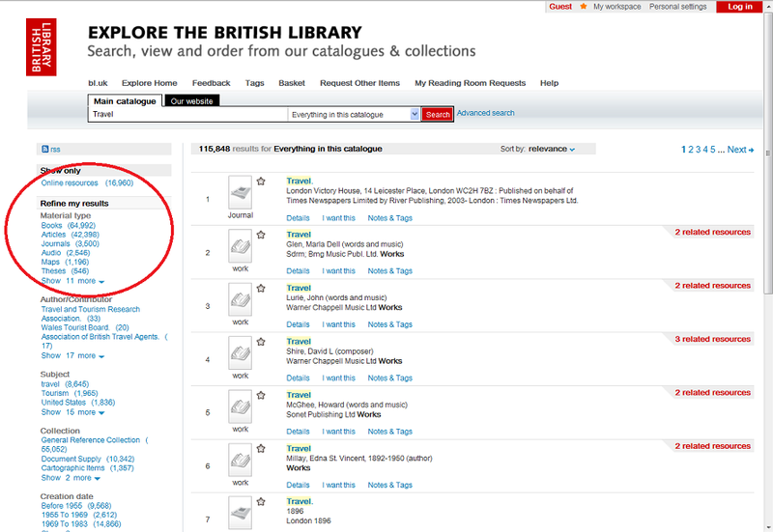Open Sort by relevance dropdown
Image resolution: width=773 pixels, height=532 pixels.
click(x=551, y=149)
